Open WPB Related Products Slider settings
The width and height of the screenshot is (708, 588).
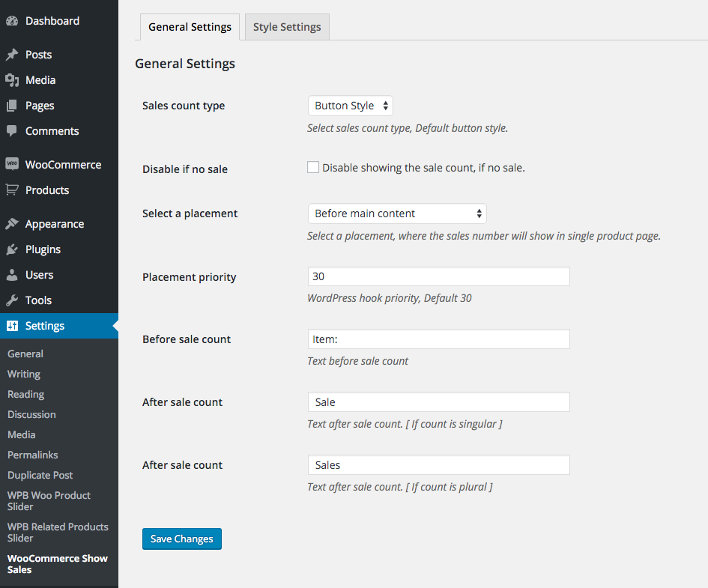[58, 533]
